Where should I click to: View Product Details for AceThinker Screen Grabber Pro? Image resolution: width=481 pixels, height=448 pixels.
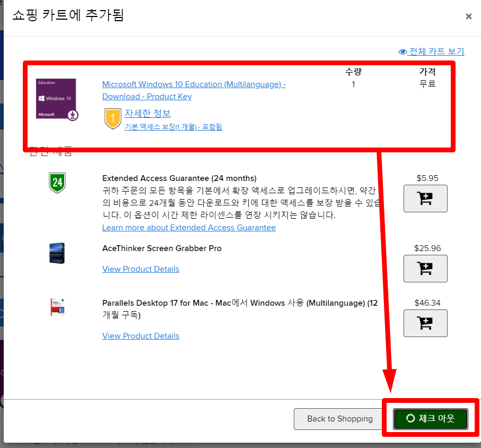click(141, 269)
